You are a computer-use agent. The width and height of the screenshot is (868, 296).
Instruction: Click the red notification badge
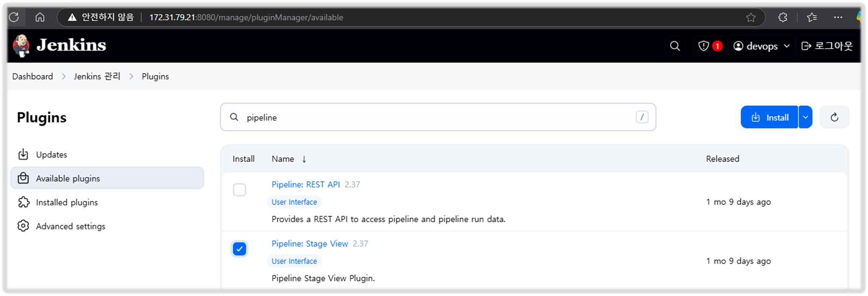point(717,46)
